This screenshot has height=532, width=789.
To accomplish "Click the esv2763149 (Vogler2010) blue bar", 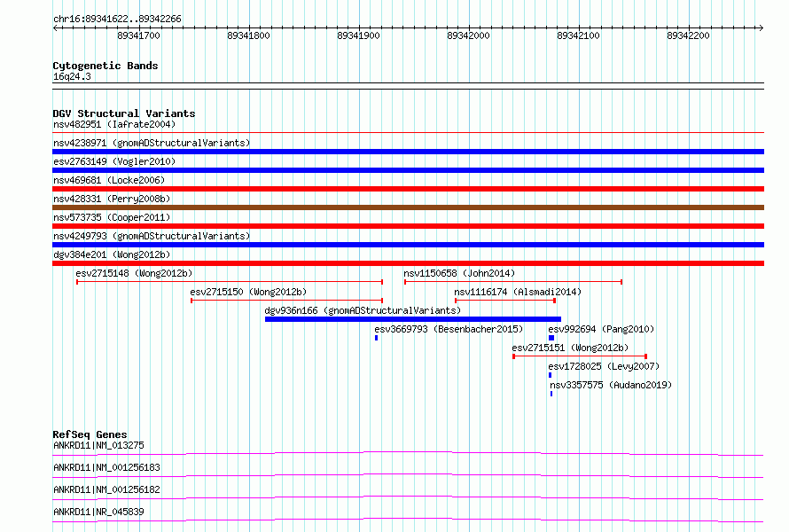I will point(408,170).
